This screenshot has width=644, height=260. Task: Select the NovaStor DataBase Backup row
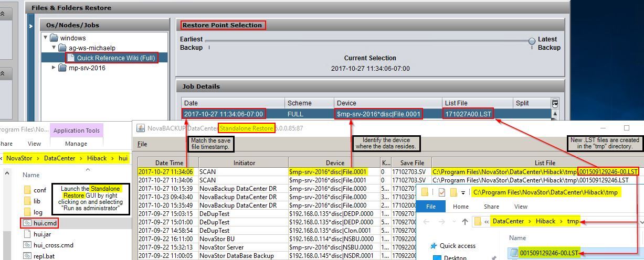point(277,256)
